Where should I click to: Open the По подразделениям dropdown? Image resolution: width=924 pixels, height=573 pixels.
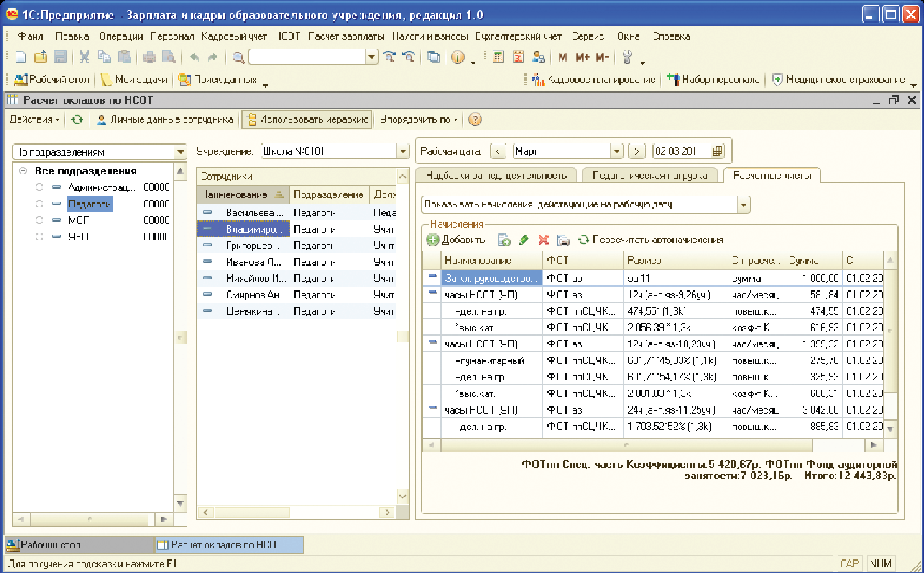[x=180, y=152]
